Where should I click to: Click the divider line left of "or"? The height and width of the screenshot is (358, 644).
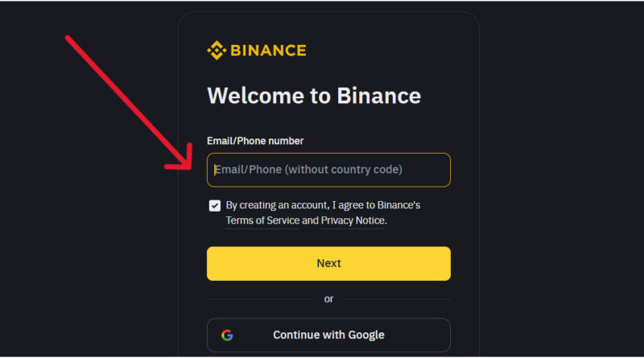(x=259, y=298)
